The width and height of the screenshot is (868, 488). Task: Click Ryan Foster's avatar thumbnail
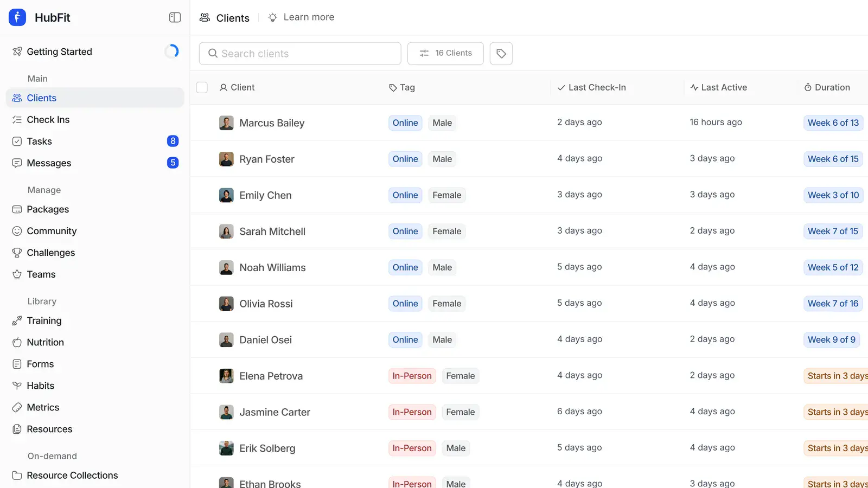coord(226,159)
